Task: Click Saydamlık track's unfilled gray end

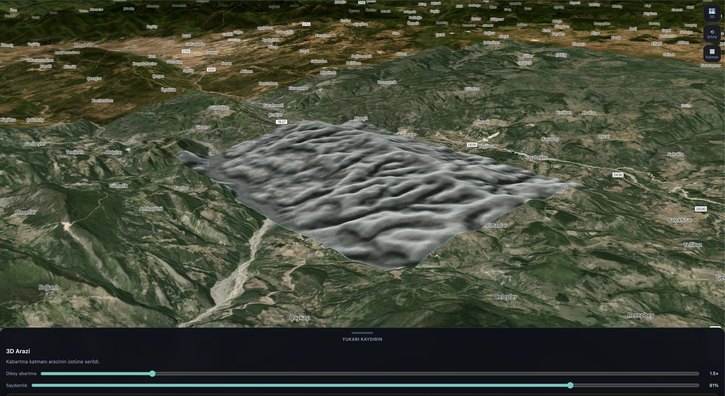Action: coord(637,385)
